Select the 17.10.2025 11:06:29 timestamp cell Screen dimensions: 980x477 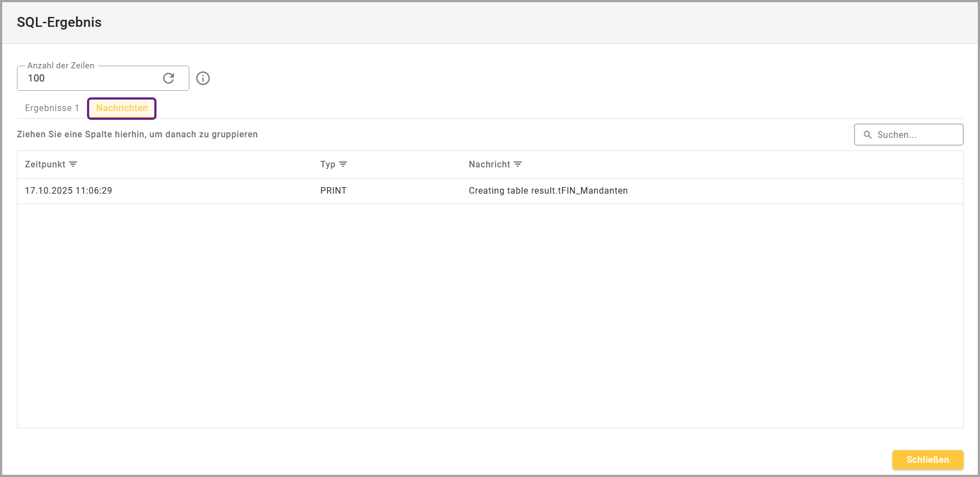pyautogui.click(x=68, y=191)
